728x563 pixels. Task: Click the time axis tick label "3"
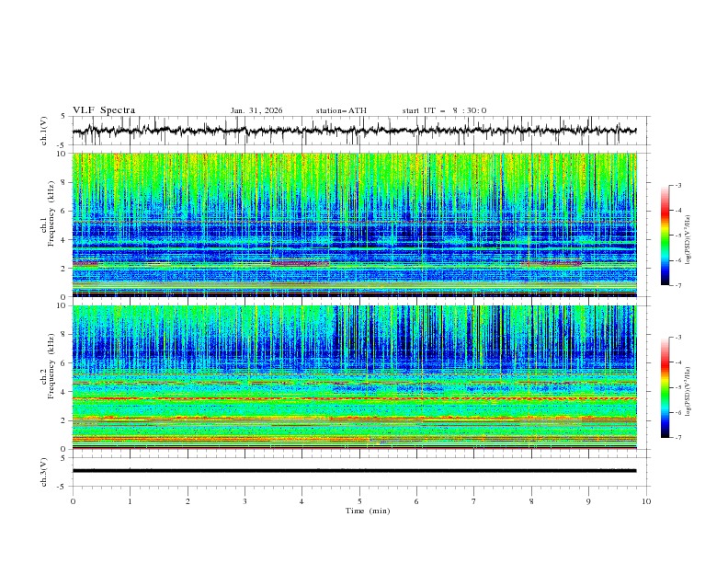click(245, 501)
